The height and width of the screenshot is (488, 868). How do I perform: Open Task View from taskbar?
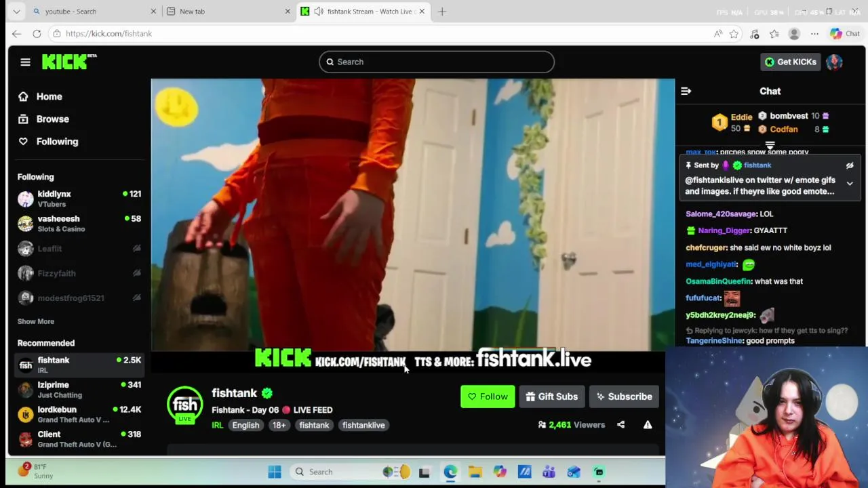click(425, 472)
